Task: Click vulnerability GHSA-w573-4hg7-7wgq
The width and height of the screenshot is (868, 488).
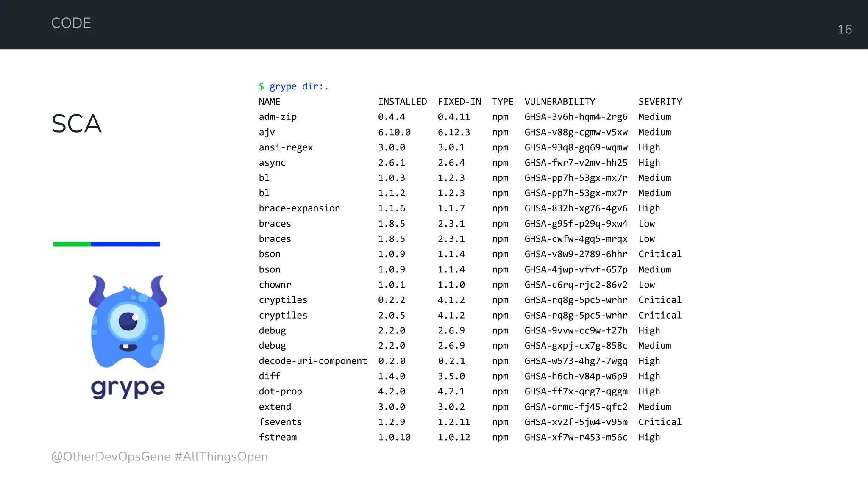Action: (x=576, y=361)
